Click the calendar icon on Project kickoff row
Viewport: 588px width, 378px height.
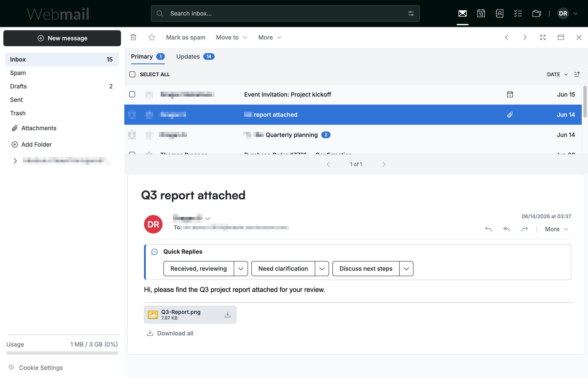(x=510, y=94)
